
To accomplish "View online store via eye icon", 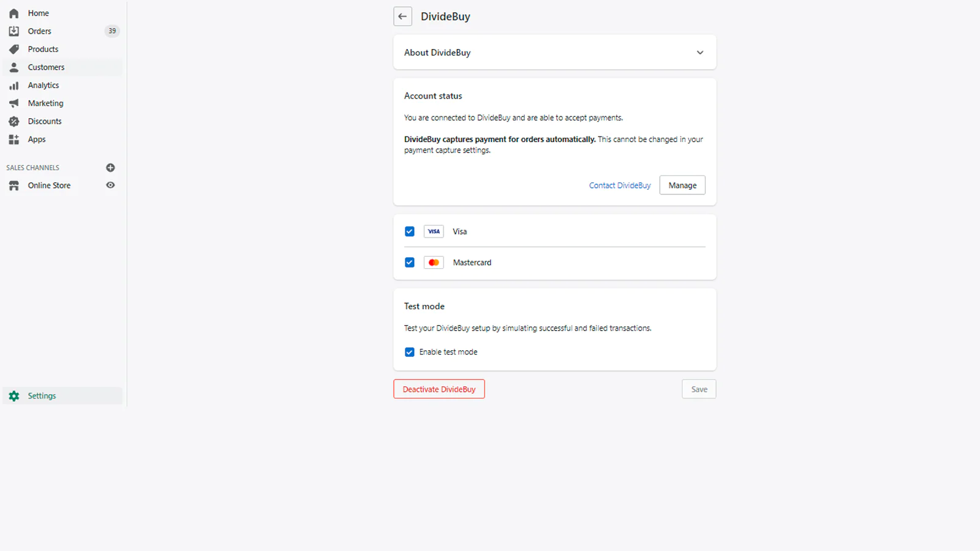I will pos(110,185).
